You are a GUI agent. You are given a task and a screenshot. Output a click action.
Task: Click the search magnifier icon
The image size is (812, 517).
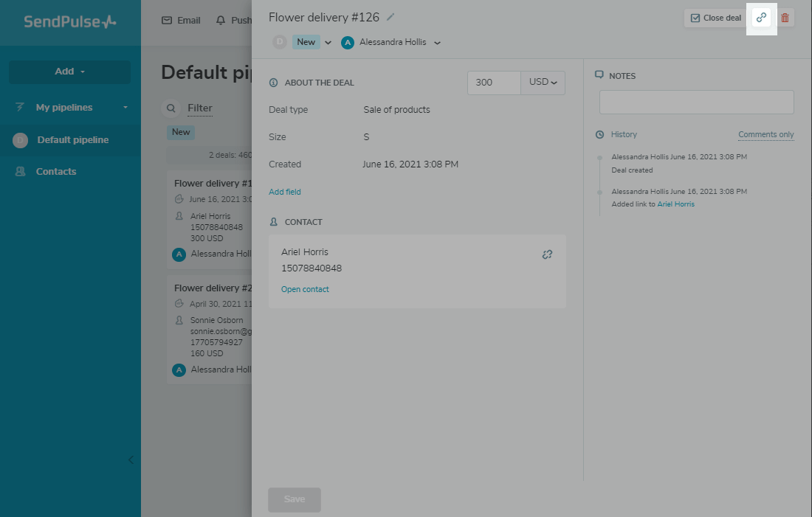(171, 108)
